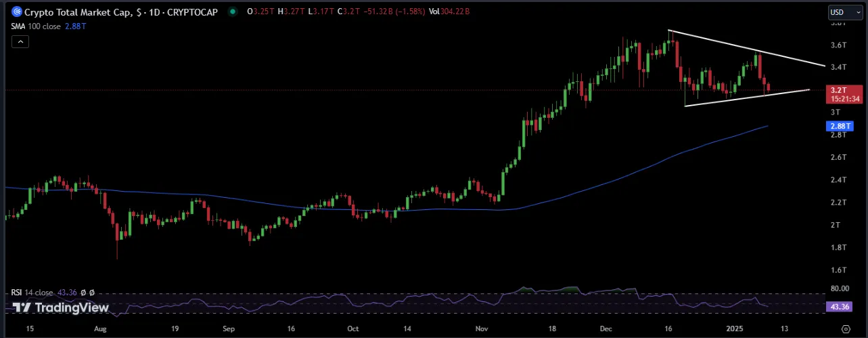This screenshot has height=338, width=868.
Task: Click the Nov label on time axis
Action: (482, 329)
